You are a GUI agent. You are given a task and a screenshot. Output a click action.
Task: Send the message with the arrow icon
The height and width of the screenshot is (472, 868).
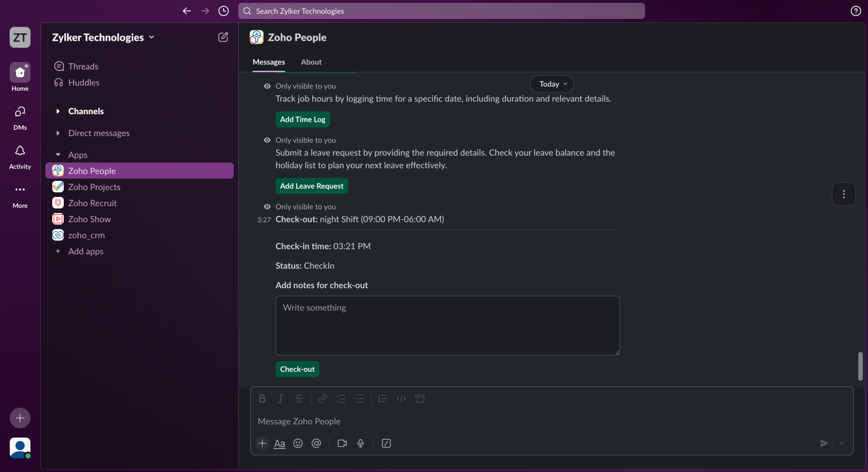click(x=824, y=443)
